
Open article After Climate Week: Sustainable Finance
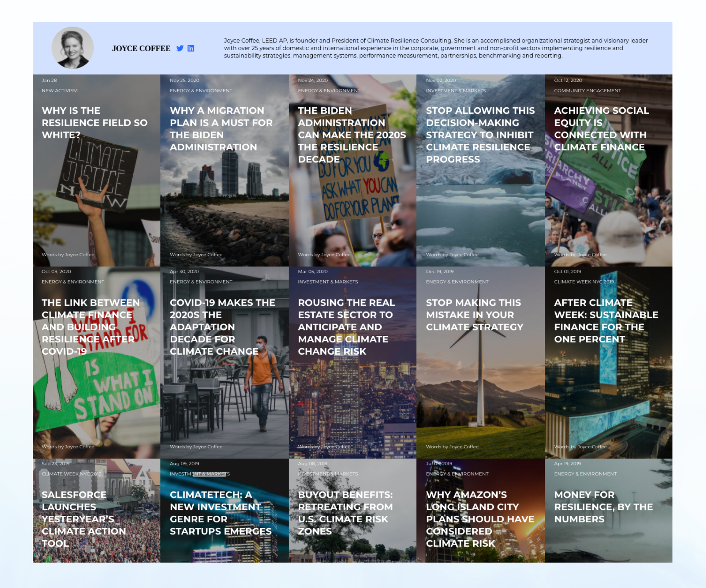tap(606, 321)
